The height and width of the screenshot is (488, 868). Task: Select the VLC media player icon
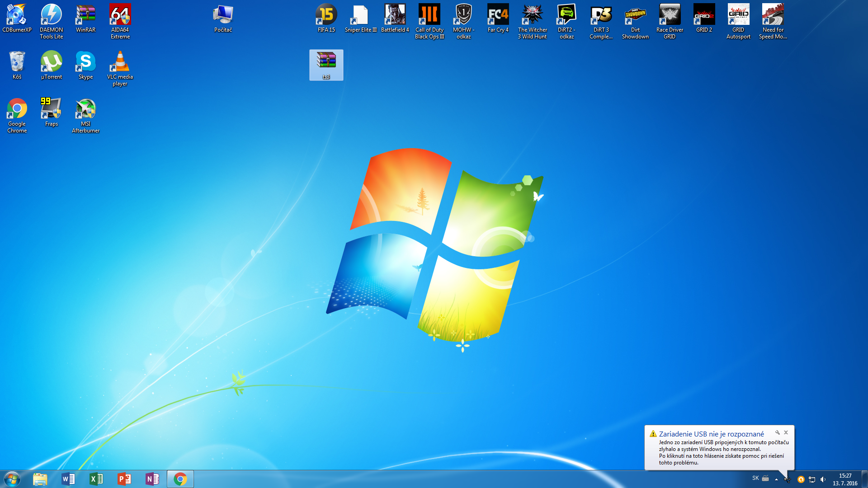120,69
